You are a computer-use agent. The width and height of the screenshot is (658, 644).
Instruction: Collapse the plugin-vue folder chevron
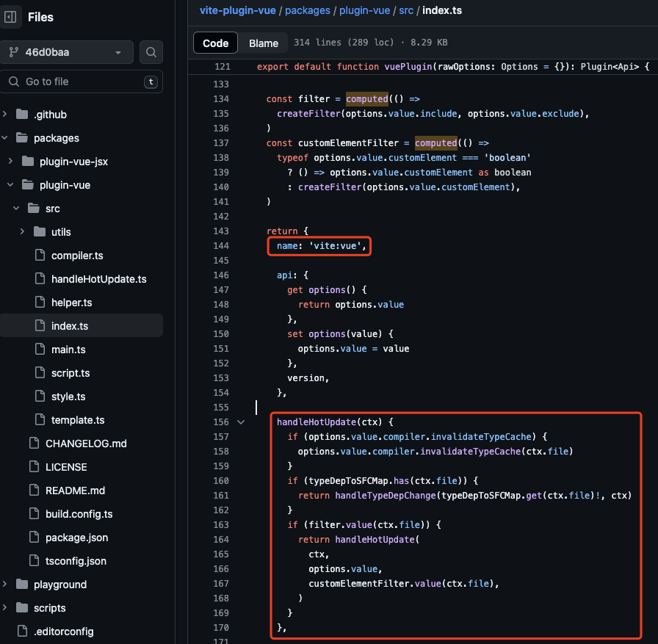point(10,184)
